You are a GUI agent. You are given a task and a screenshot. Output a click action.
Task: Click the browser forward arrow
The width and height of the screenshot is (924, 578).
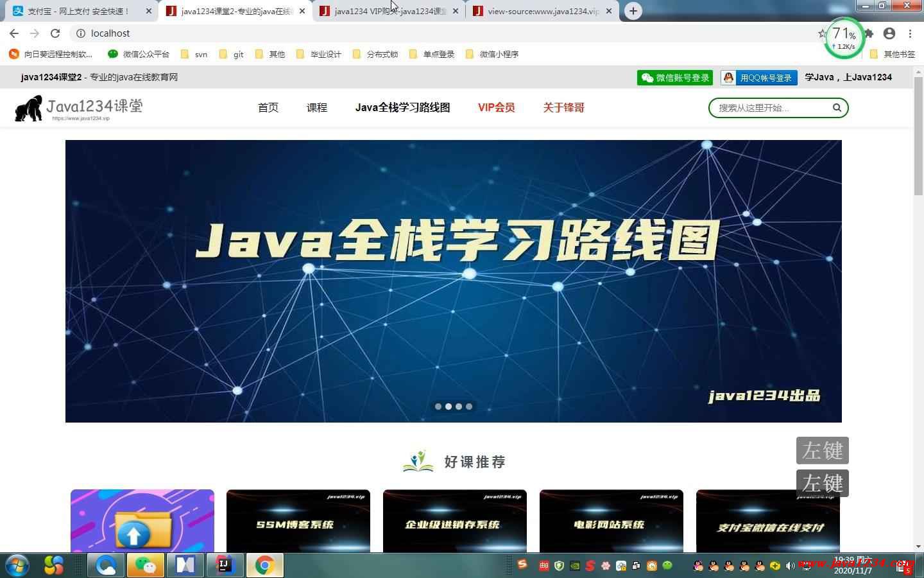coord(35,33)
